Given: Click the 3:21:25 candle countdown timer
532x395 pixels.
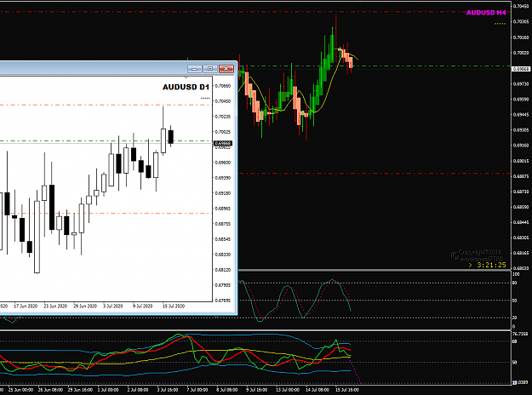Looking at the screenshot, I should (x=491, y=265).
